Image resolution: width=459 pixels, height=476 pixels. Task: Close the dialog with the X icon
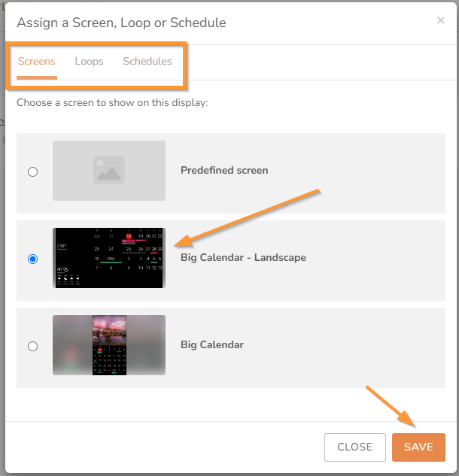440,20
